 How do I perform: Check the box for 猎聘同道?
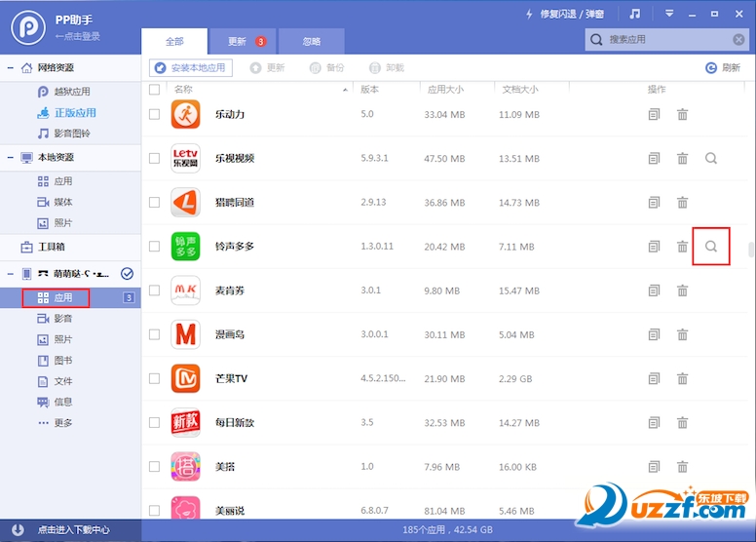tap(154, 202)
